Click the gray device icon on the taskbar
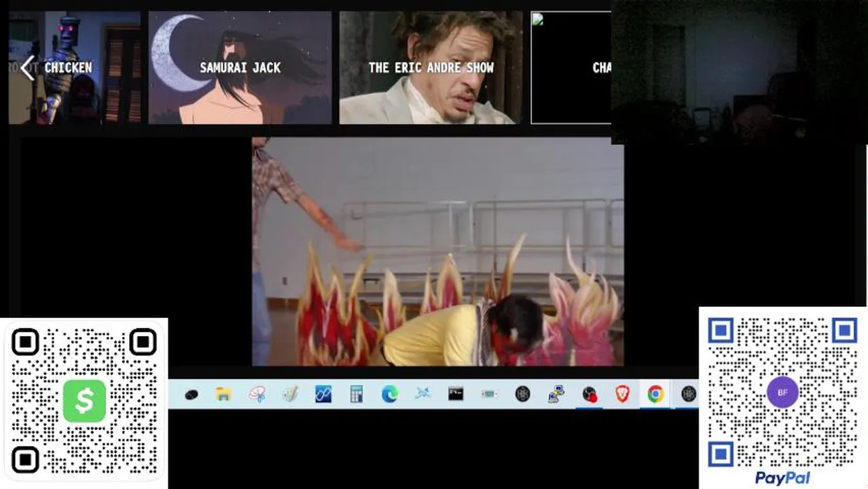The width and height of the screenshot is (868, 489). [489, 394]
